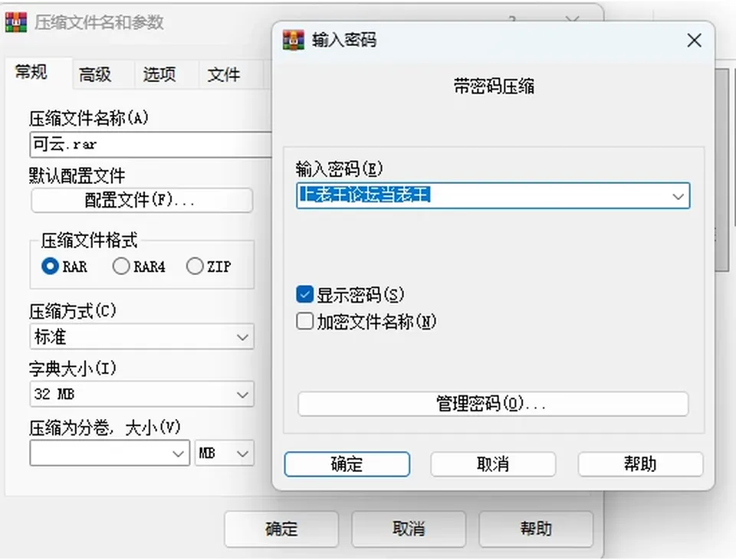Expand the MB unit dropdown for volumes
This screenshot has width=736, height=560.
coord(225,453)
